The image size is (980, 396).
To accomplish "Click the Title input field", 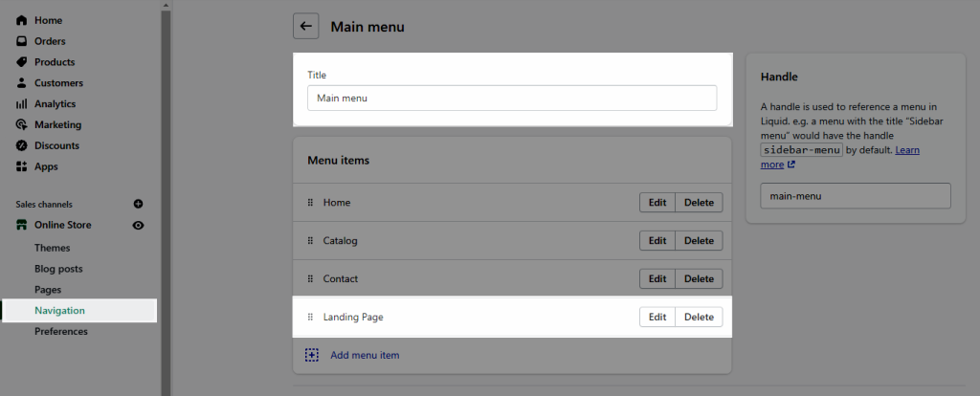I will point(512,99).
